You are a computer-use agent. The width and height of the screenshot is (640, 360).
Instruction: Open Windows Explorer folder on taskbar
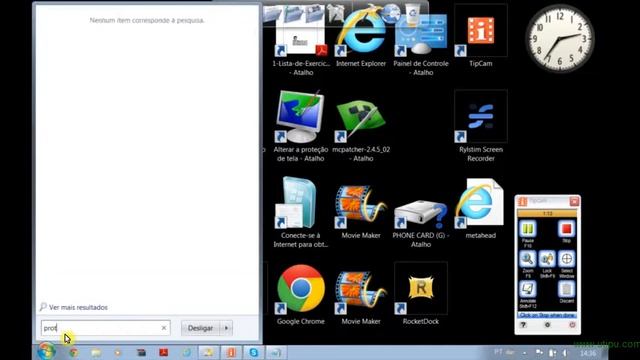pyautogui.click(x=96, y=352)
